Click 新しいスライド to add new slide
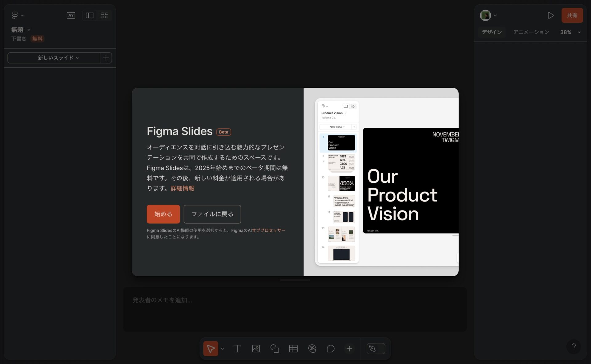The width and height of the screenshot is (591, 364). (x=55, y=57)
